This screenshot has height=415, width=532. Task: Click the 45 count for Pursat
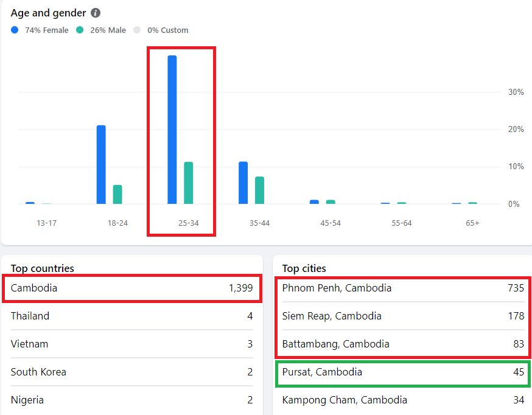[519, 372]
